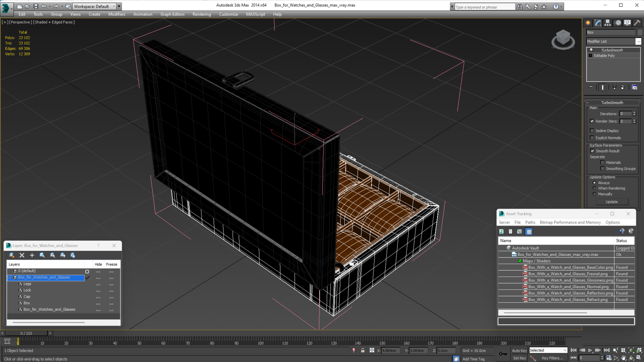Image resolution: width=644 pixels, height=362 pixels.
Task: Click the Pin Stack icon
Action: 591,87
